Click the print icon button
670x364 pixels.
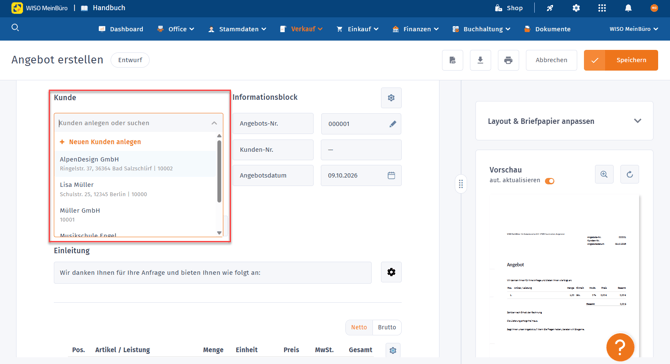(508, 60)
